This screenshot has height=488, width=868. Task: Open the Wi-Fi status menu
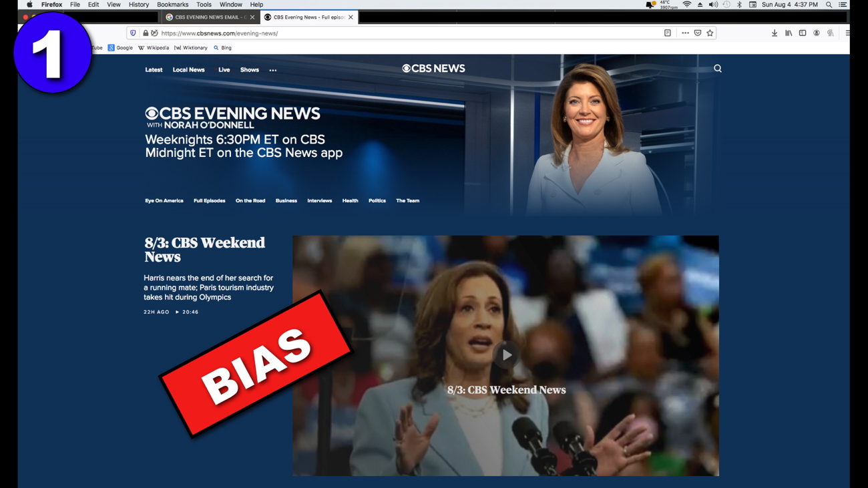pyautogui.click(x=686, y=5)
